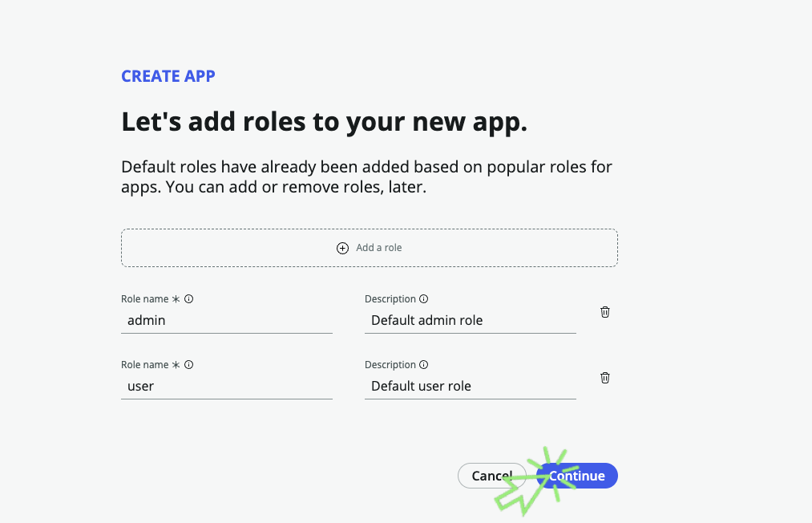812x523 pixels.
Task: Click the Role name label above user
Action: click(145, 365)
